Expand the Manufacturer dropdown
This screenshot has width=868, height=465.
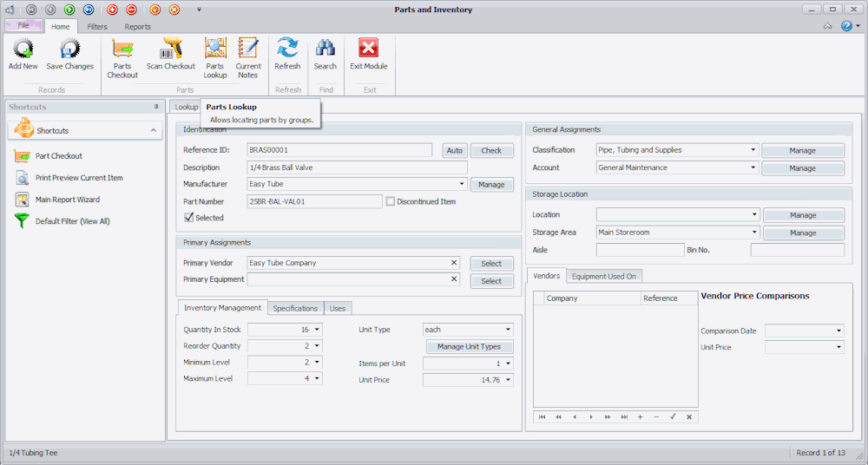pos(462,184)
